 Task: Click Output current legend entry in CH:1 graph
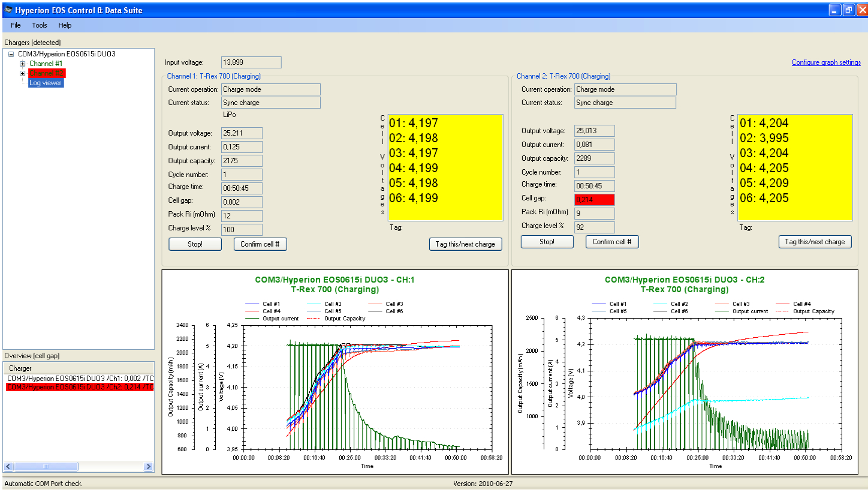tap(272, 319)
